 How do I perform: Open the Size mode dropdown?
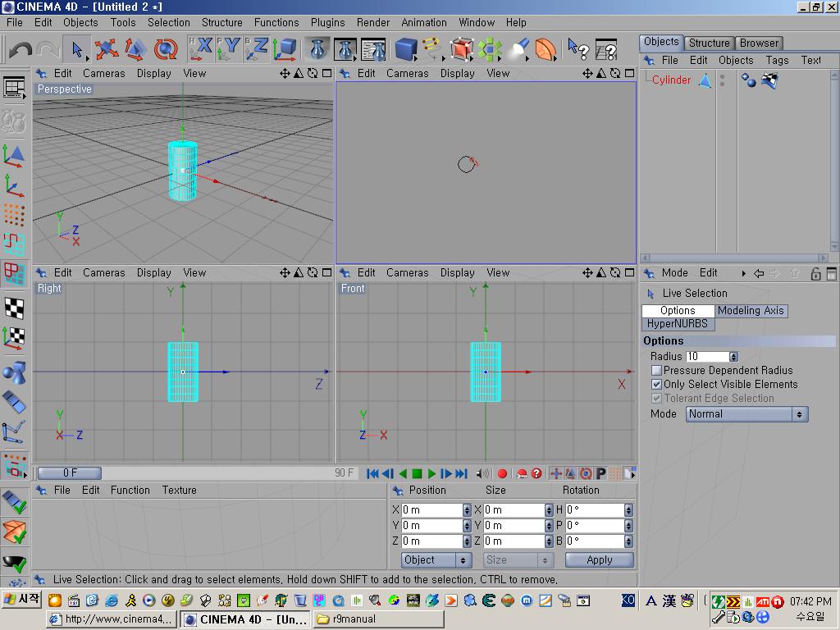(518, 559)
